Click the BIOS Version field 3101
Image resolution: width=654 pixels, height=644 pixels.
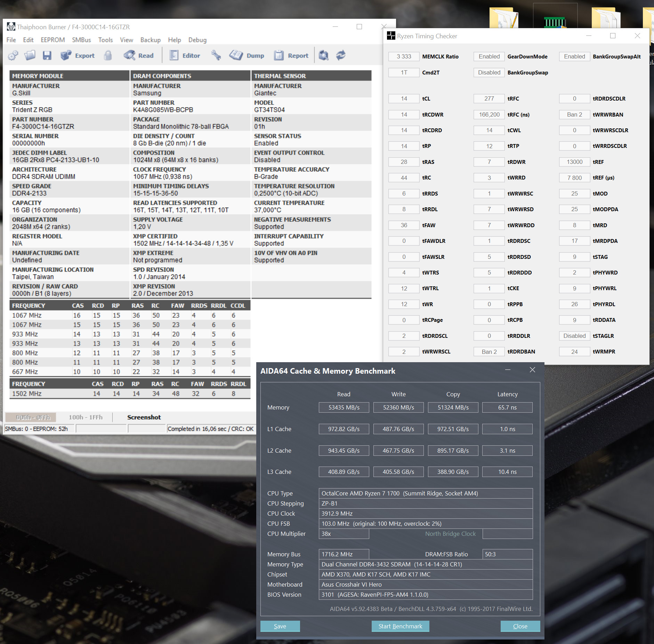[x=426, y=595]
